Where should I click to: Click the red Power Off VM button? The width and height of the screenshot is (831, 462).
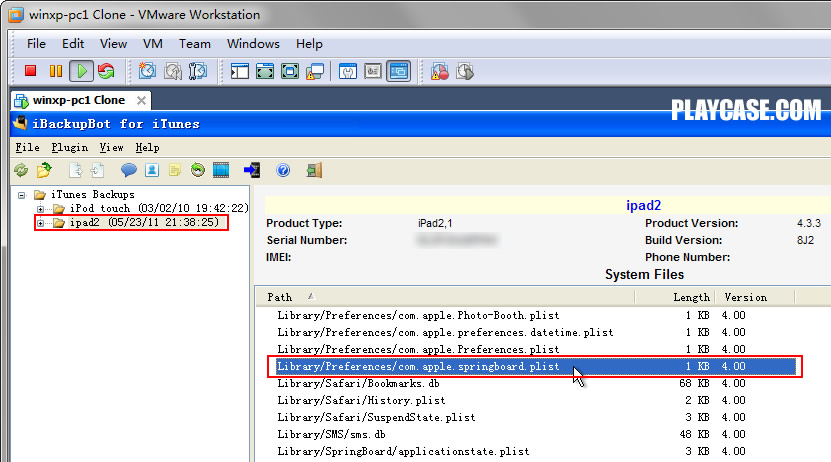click(x=30, y=71)
